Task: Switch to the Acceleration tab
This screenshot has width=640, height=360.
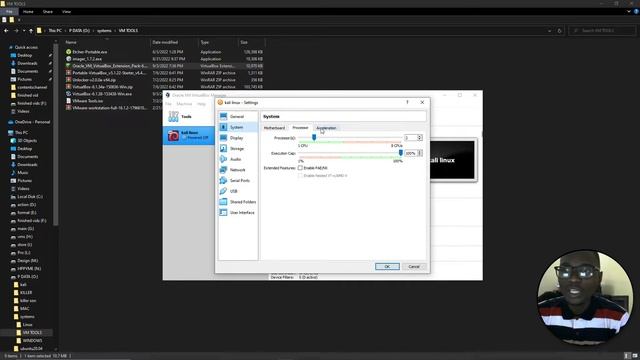Action: pyautogui.click(x=326, y=128)
